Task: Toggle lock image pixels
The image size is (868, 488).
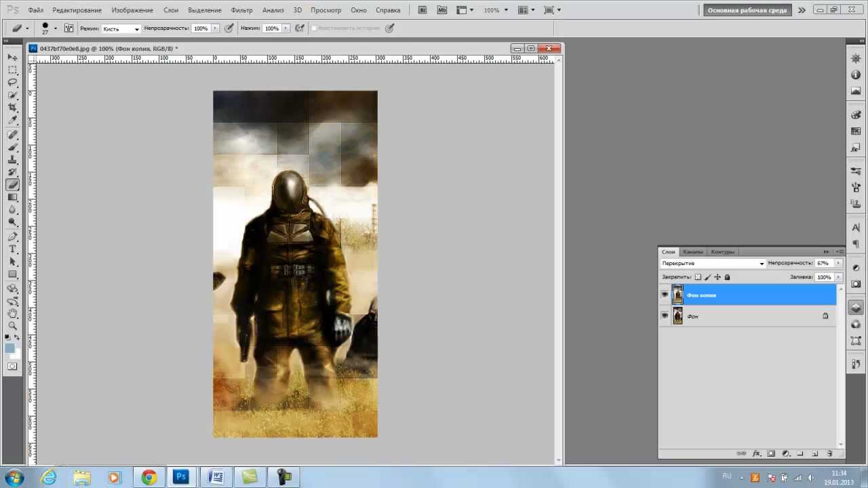Action: click(x=707, y=277)
